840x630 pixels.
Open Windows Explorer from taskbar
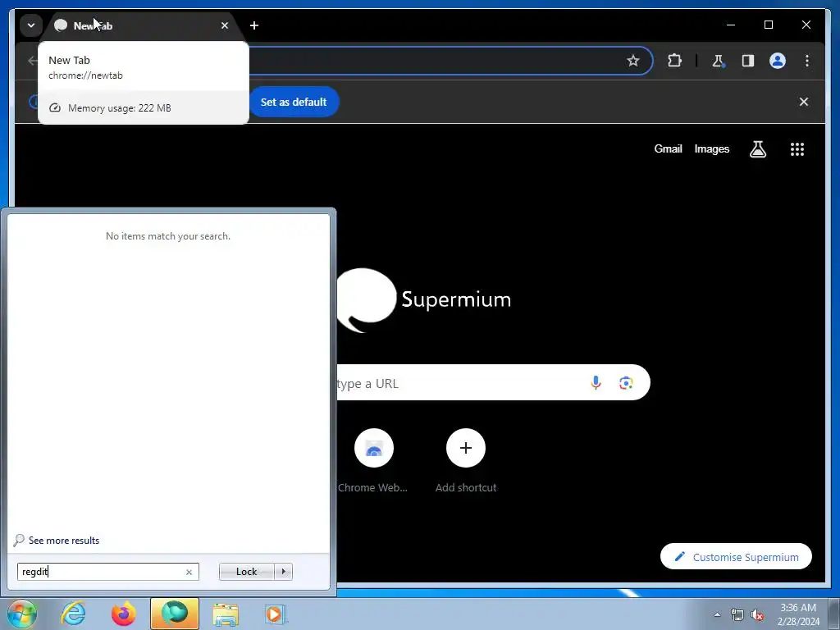pyautogui.click(x=226, y=614)
